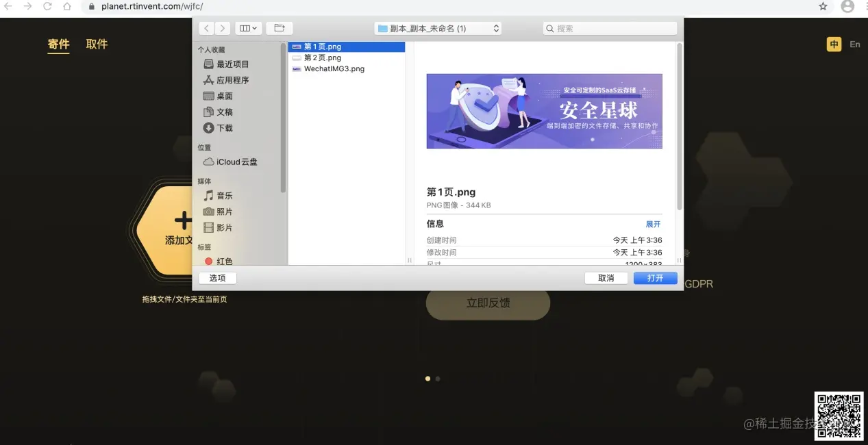Switch language to En
The height and width of the screenshot is (445, 868).
(x=855, y=44)
